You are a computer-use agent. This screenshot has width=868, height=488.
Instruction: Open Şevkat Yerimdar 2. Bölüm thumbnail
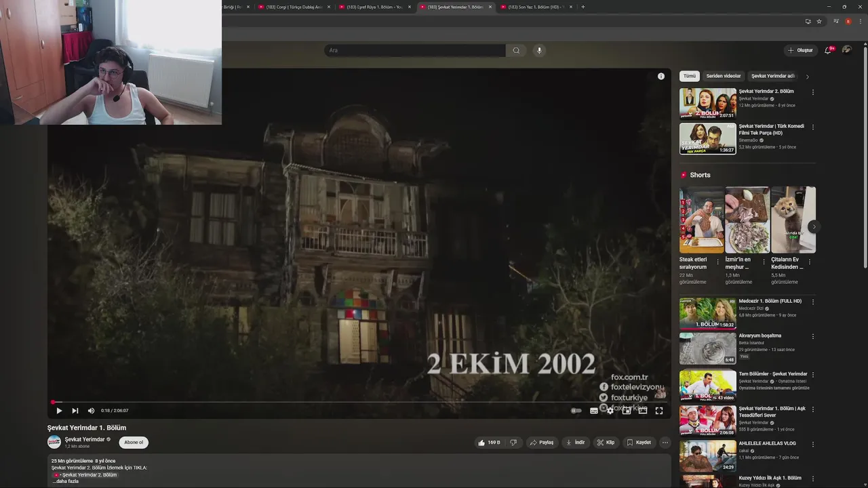click(708, 103)
